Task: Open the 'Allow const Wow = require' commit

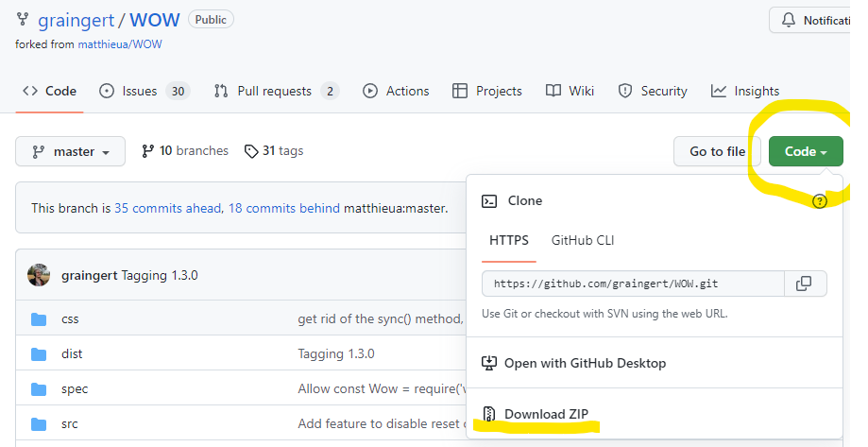Action: coord(382,388)
